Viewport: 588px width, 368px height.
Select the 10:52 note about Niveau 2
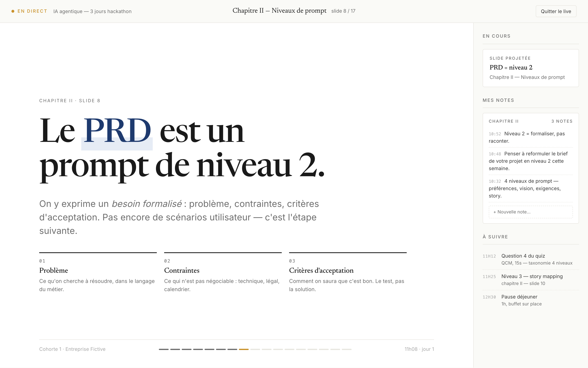point(530,137)
